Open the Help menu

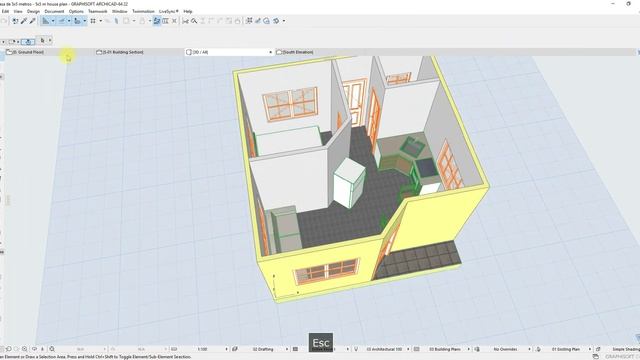188,11
